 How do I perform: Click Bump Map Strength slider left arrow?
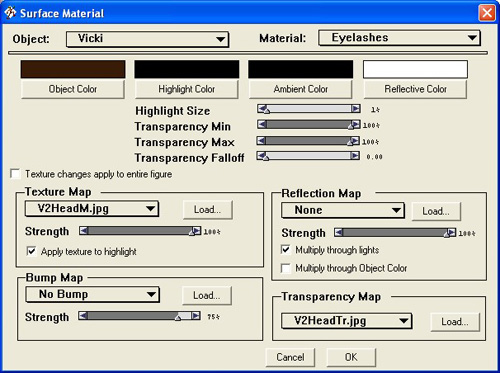[x=83, y=315]
